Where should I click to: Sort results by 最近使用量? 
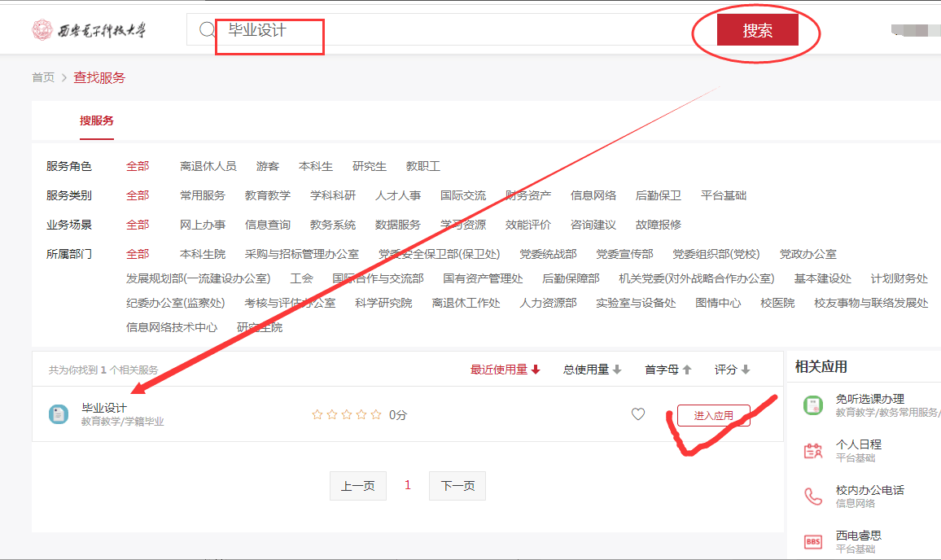tap(505, 370)
